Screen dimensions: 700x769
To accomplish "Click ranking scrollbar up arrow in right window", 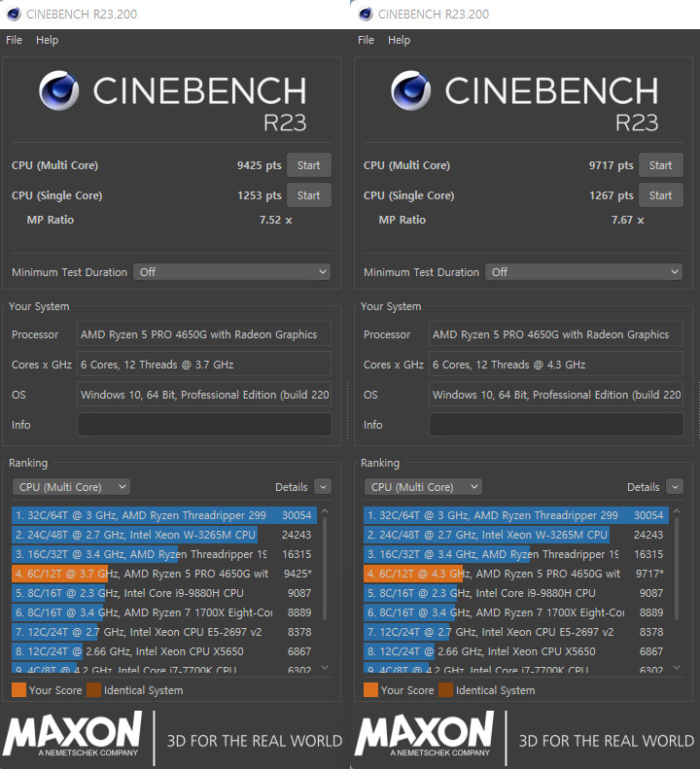I will click(x=677, y=511).
